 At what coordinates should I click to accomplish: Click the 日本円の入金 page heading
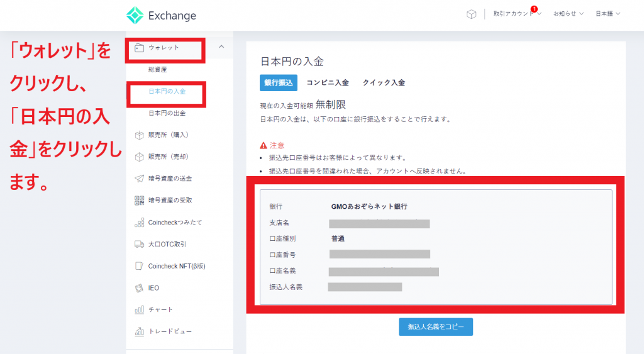(x=292, y=62)
